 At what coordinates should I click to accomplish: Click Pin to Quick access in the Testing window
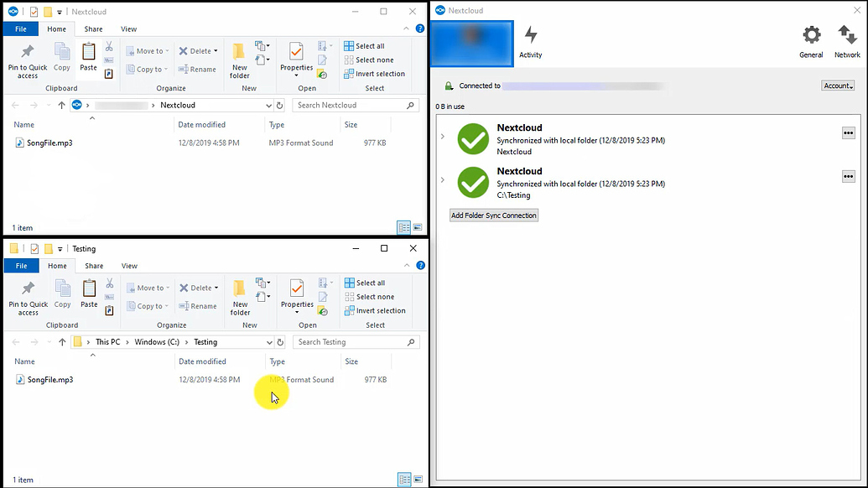click(29, 298)
